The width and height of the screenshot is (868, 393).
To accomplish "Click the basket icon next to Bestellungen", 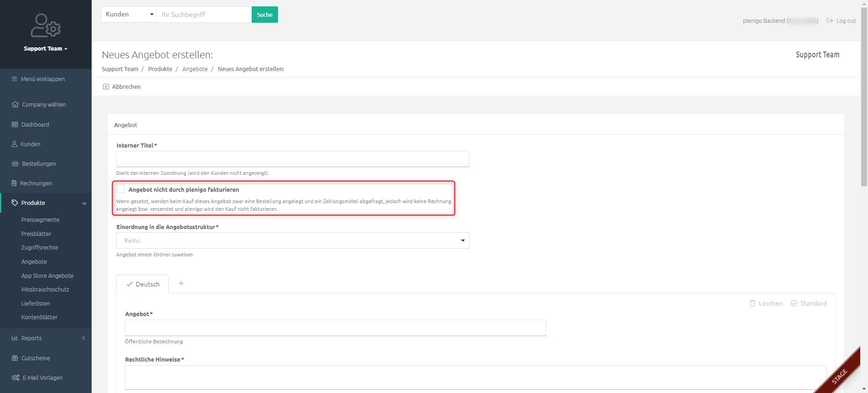I will point(15,163).
